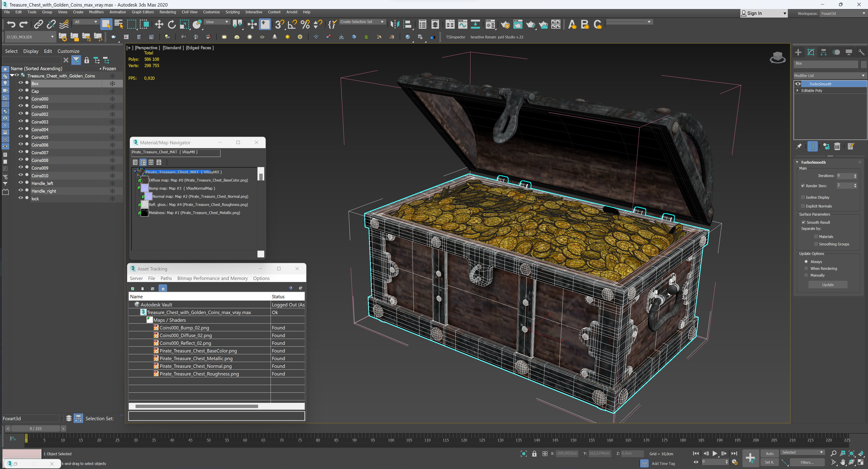Select the When Rendering radio option
The height and width of the screenshot is (469, 868).
tap(806, 268)
